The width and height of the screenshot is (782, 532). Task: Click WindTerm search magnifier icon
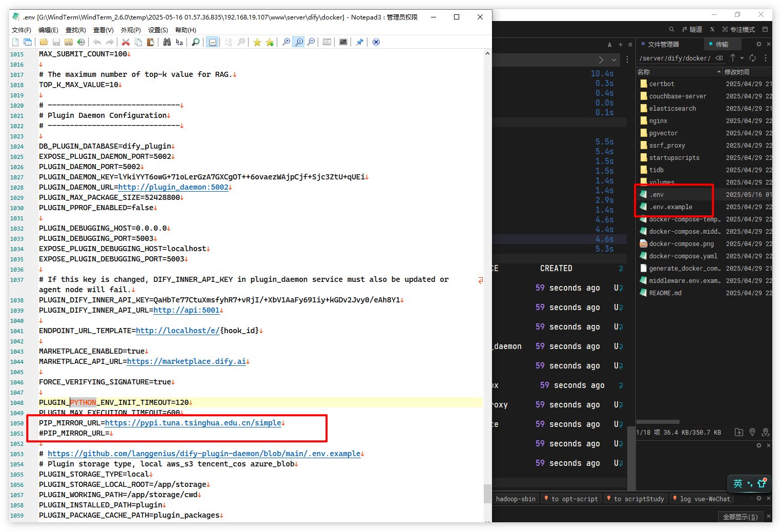click(x=671, y=29)
